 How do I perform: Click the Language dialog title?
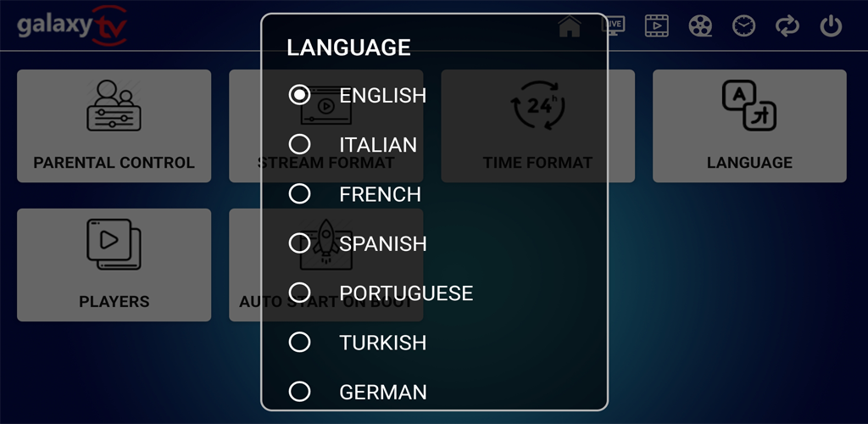(x=348, y=47)
